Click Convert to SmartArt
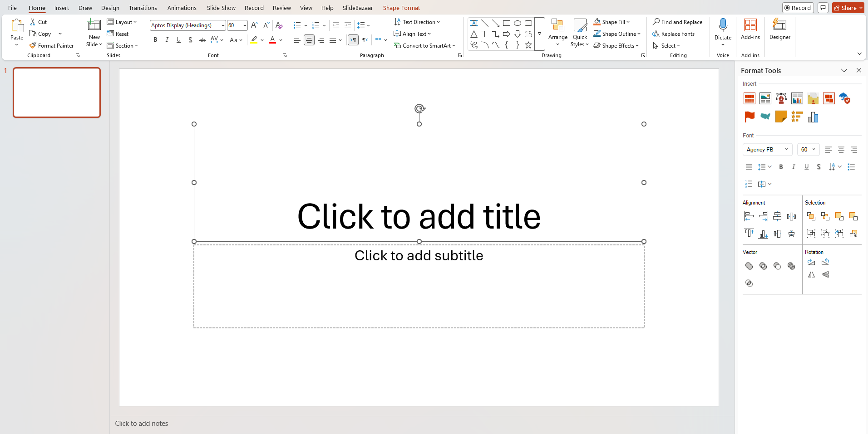868x434 pixels. [x=424, y=45]
